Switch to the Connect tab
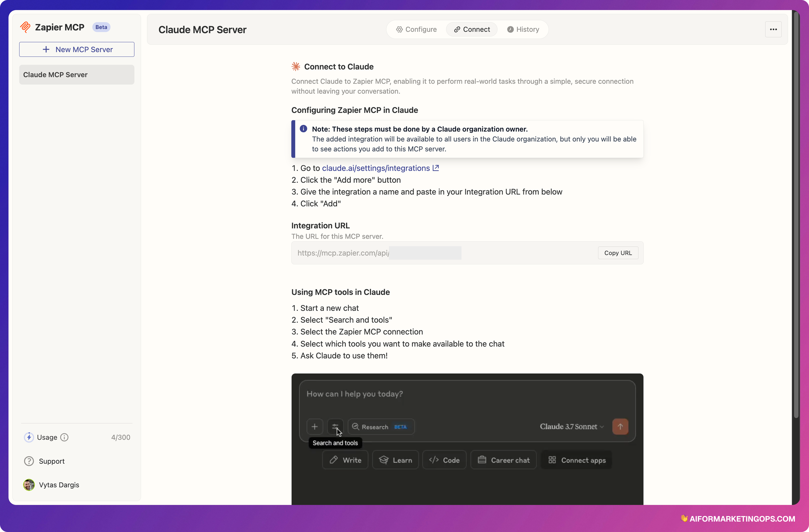 coord(472,29)
